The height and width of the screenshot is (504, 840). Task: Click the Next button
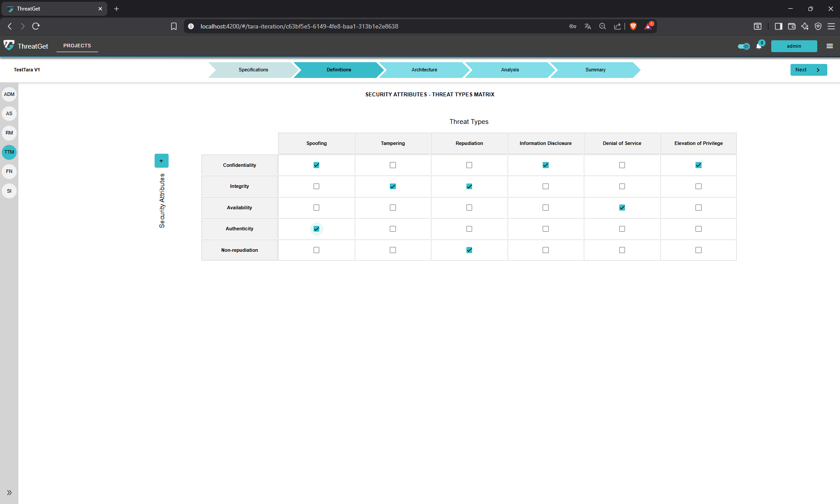pos(808,70)
